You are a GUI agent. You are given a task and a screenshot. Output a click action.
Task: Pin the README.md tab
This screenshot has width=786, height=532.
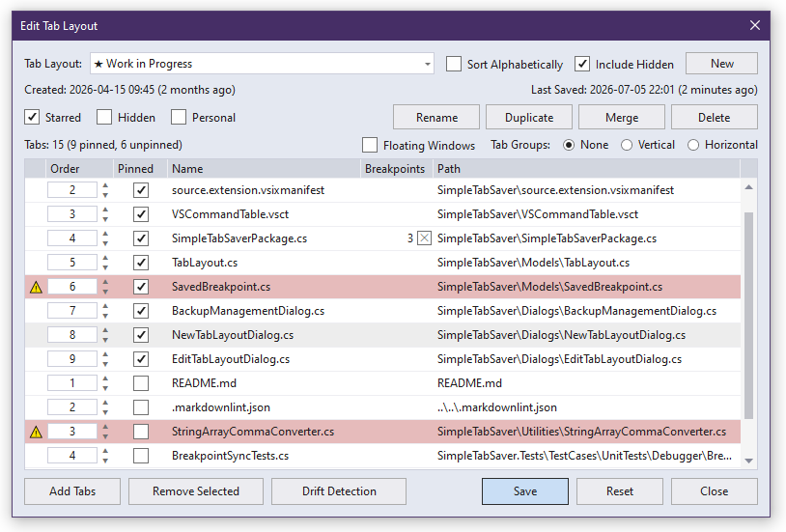pyautogui.click(x=141, y=383)
